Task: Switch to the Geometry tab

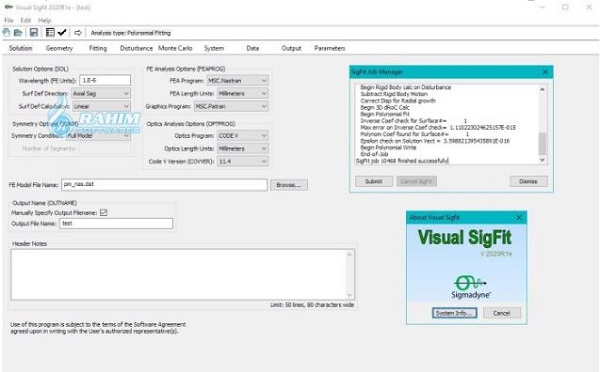Action: coord(59,48)
